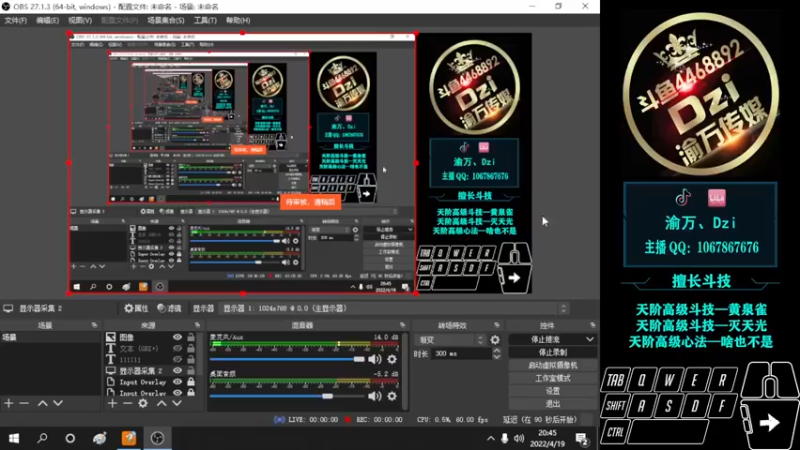Click the mixer panel vertical scrollbar
This screenshot has height=450, width=800.
point(405,371)
